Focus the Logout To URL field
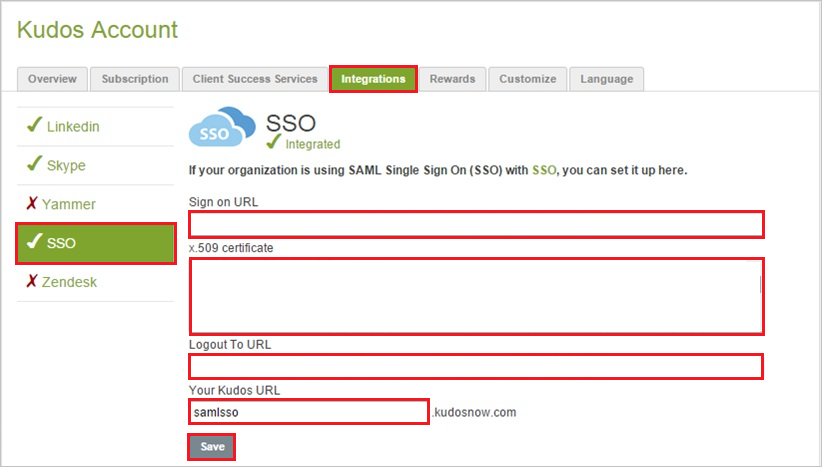Screen dimensions: 822x467 point(475,366)
